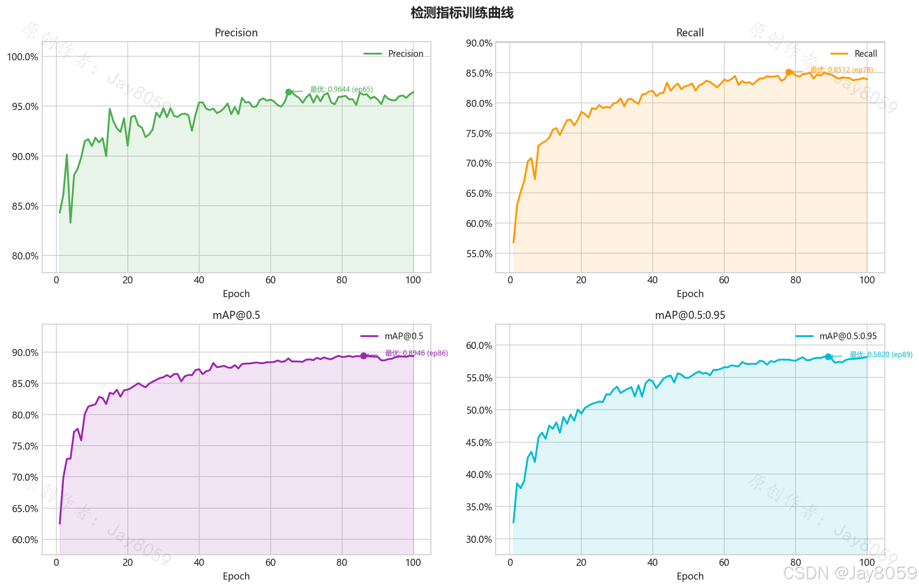
Task: Click the purple mAP@0.5 legend line swatch
Action: (x=369, y=336)
